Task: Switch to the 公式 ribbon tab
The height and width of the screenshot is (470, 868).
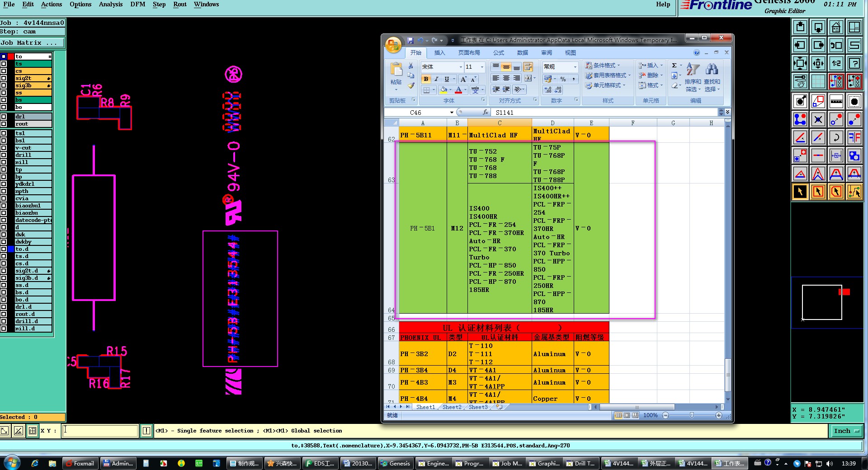Action: [x=499, y=53]
